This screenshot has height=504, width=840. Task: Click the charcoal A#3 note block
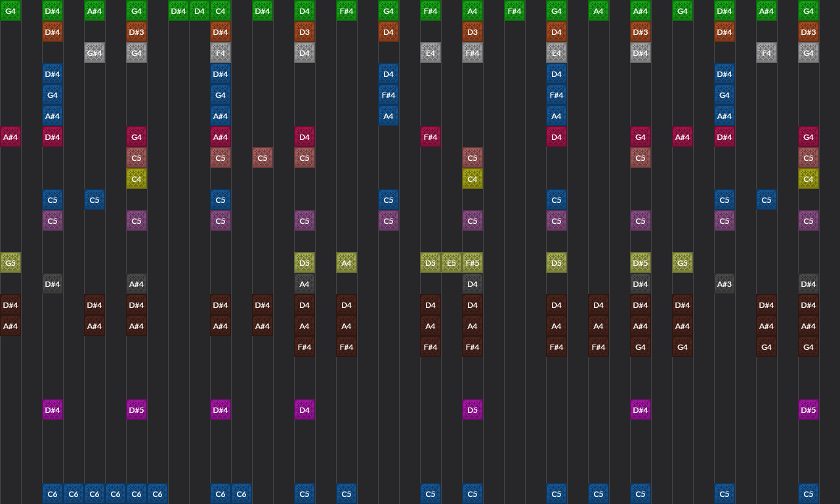click(x=724, y=283)
